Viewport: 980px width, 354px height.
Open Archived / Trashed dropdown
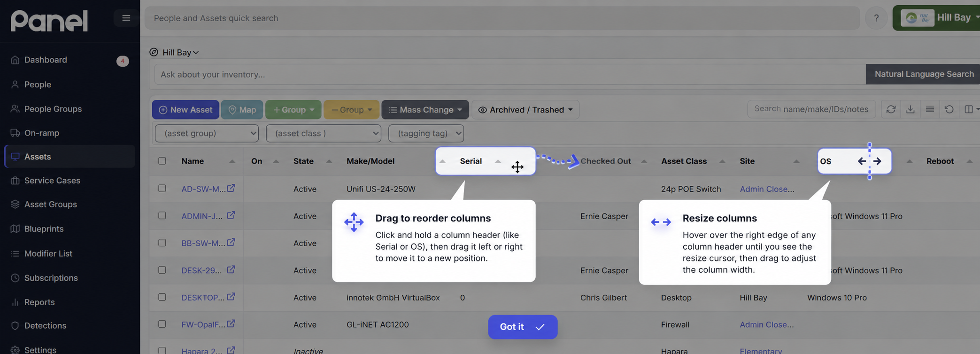(525, 110)
